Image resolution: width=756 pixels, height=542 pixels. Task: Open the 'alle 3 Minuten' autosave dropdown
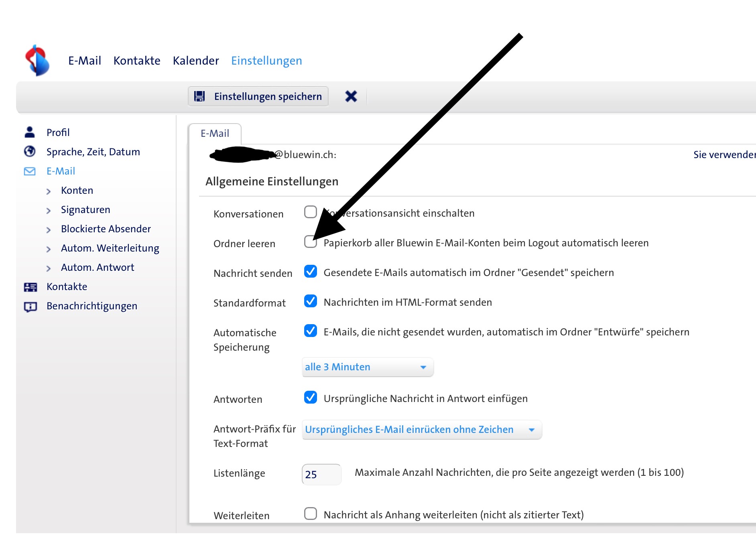(x=367, y=367)
